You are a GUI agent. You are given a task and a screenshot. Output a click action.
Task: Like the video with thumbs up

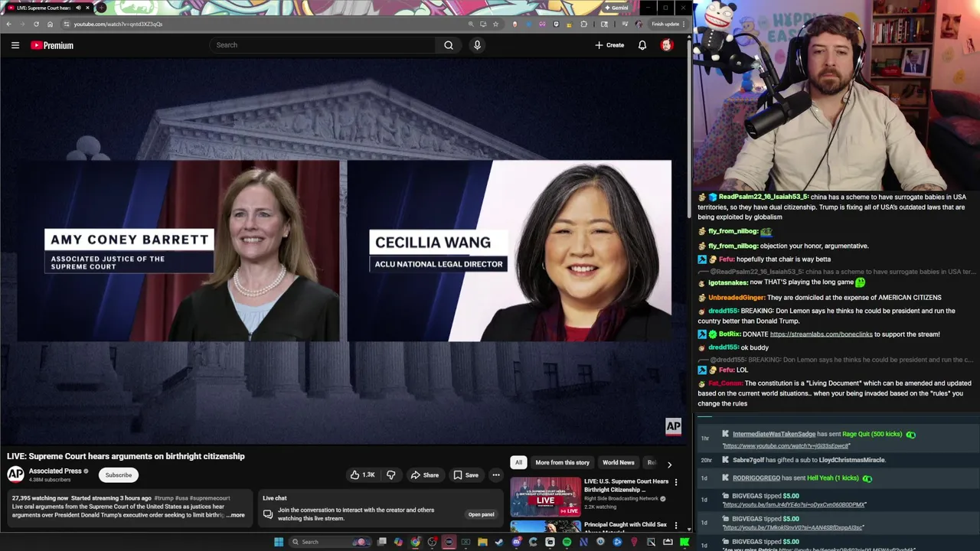(363, 475)
